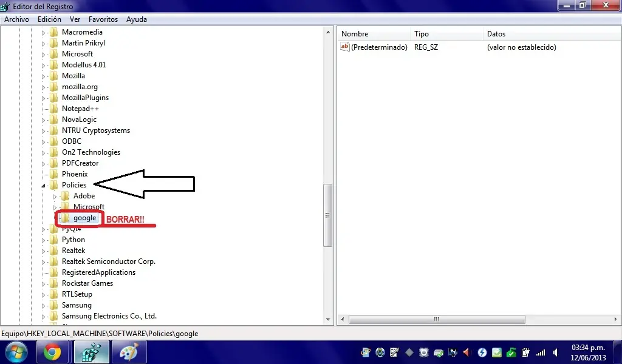The width and height of the screenshot is (622, 364).
Task: Click the network computers tray icon
Action: coord(453,352)
